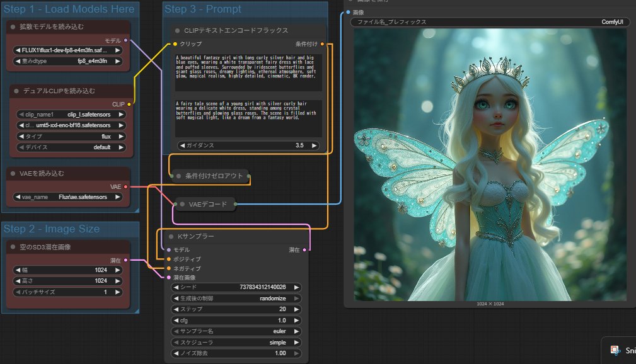The height and width of the screenshot is (364, 636).
Task: Increase the シード seed with the right arrow
Action: tap(296, 287)
